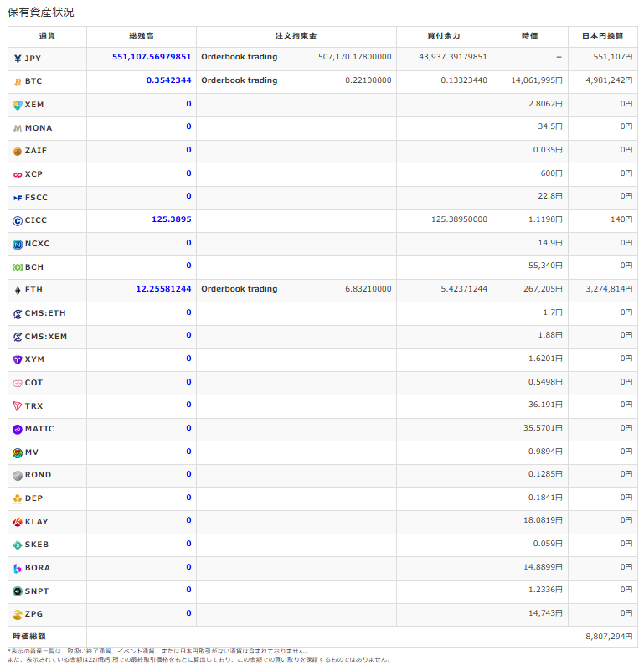Click the KLAY klaytn icon
The image size is (644, 671).
coord(18,523)
